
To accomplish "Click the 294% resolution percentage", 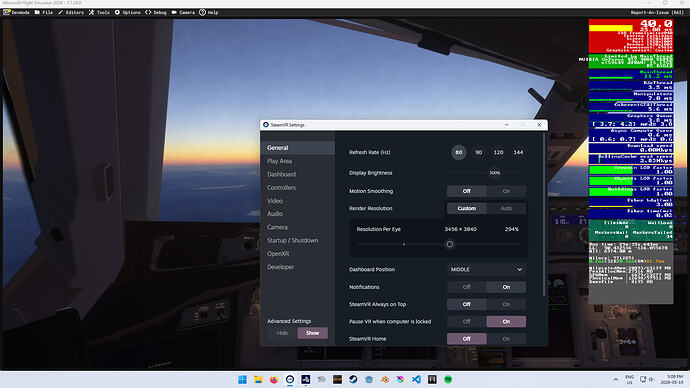I will 511,229.
